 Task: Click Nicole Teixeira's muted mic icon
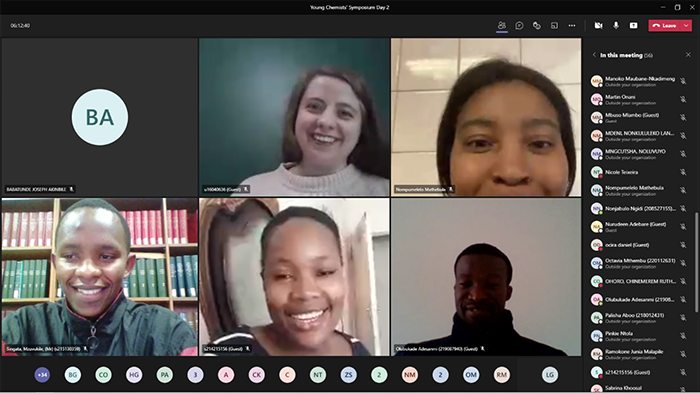[683, 172]
